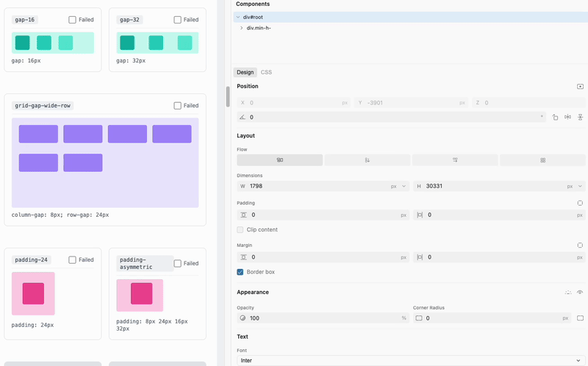Uncheck the Border box checkbox
Viewport: 588px width, 366px height.
pos(240,272)
